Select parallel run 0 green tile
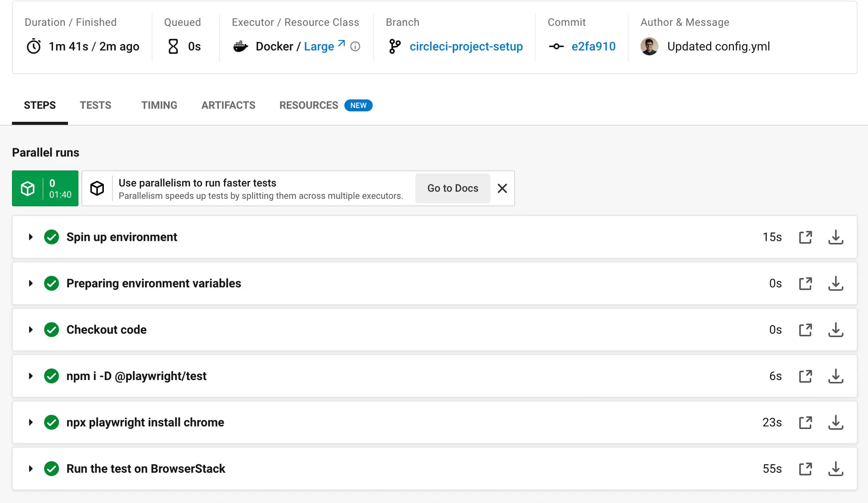 [45, 188]
